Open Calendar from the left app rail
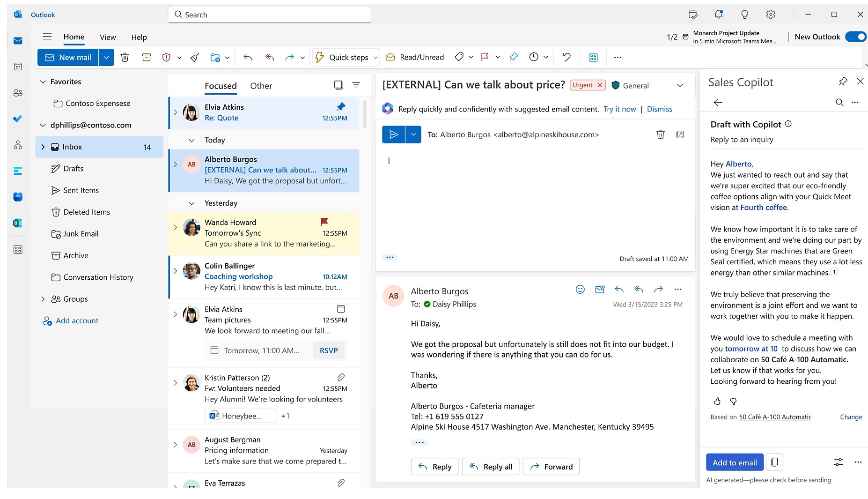 [x=18, y=67]
